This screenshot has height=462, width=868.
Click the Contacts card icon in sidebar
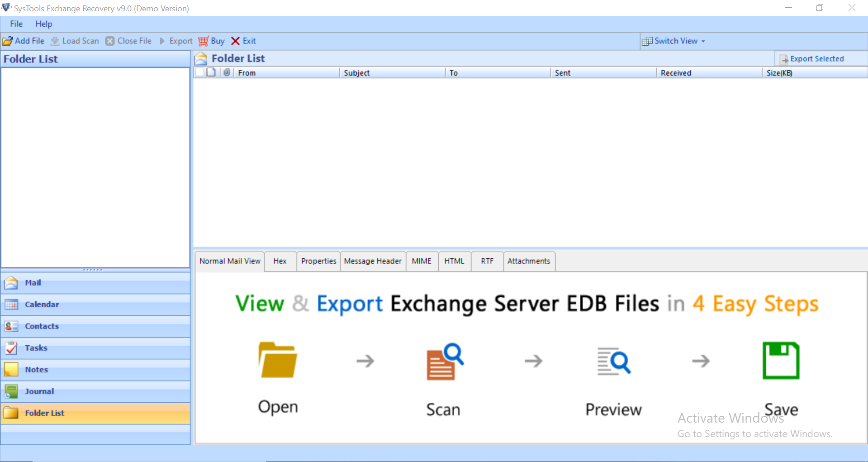[x=11, y=326]
